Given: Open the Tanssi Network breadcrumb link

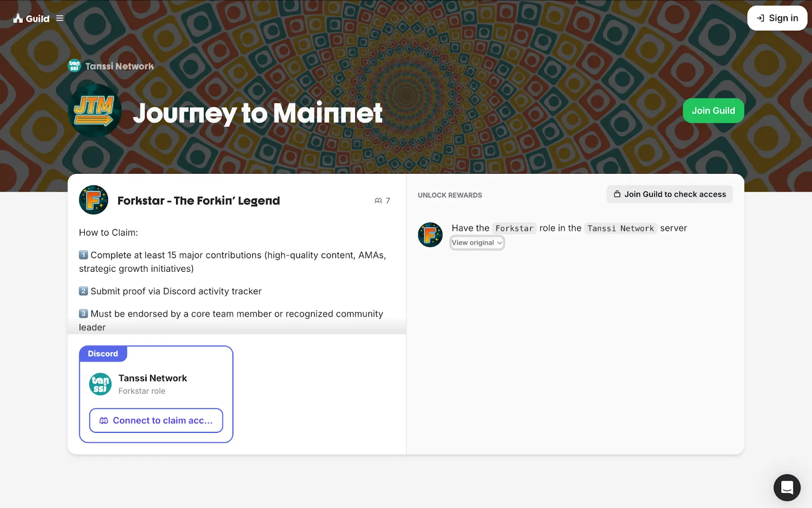Looking at the screenshot, I should coord(119,66).
